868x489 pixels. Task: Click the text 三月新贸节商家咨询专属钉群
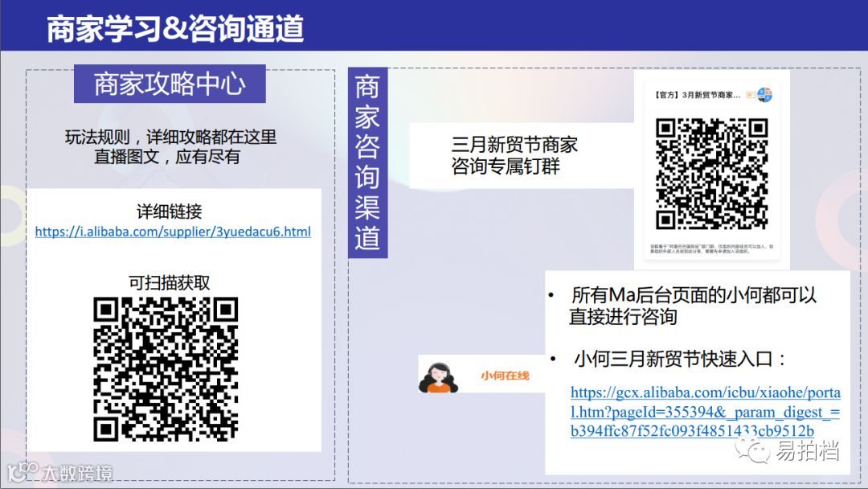(514, 155)
